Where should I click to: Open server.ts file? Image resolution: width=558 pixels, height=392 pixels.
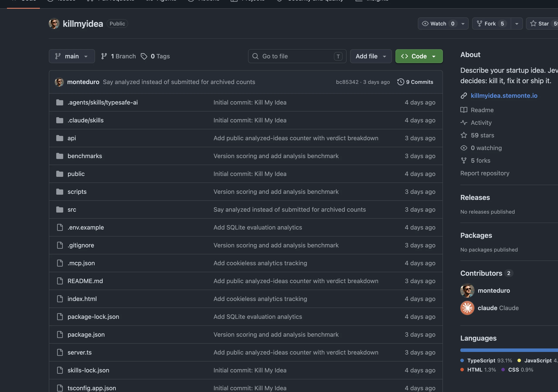pyautogui.click(x=80, y=352)
